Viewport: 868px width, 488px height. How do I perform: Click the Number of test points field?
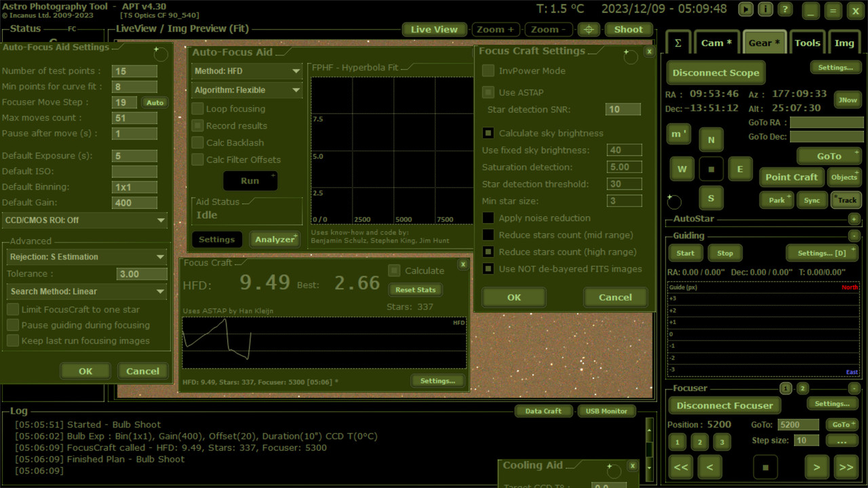[134, 71]
